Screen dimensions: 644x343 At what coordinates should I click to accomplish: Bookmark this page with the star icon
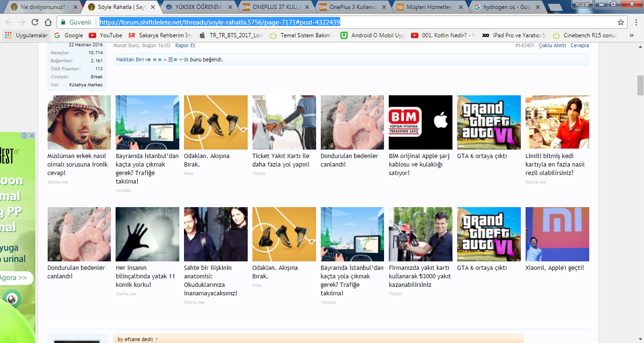[x=621, y=22]
